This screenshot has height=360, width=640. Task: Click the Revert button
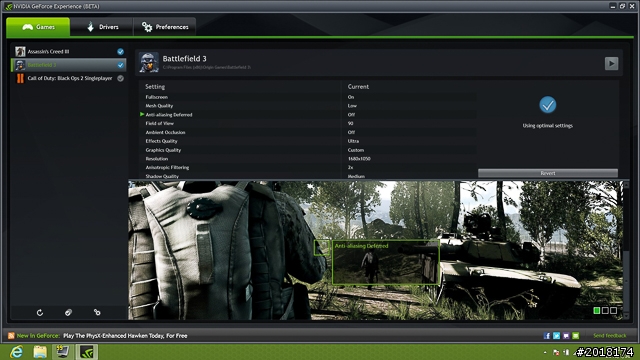(x=548, y=173)
